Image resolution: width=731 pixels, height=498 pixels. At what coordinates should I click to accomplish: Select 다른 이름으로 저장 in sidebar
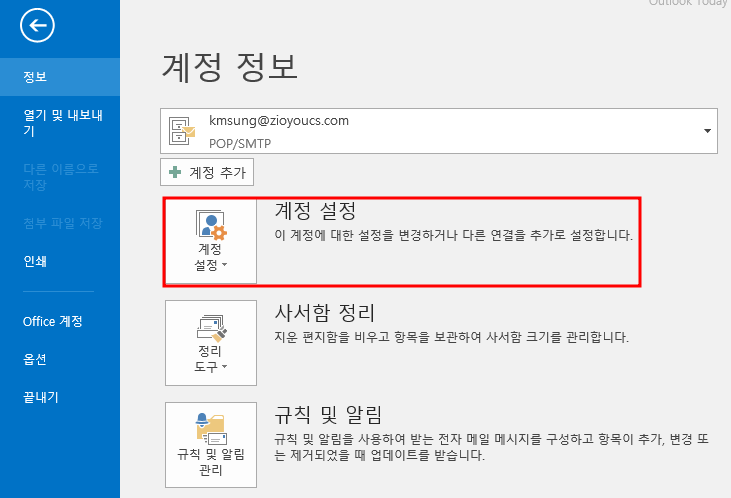60,177
